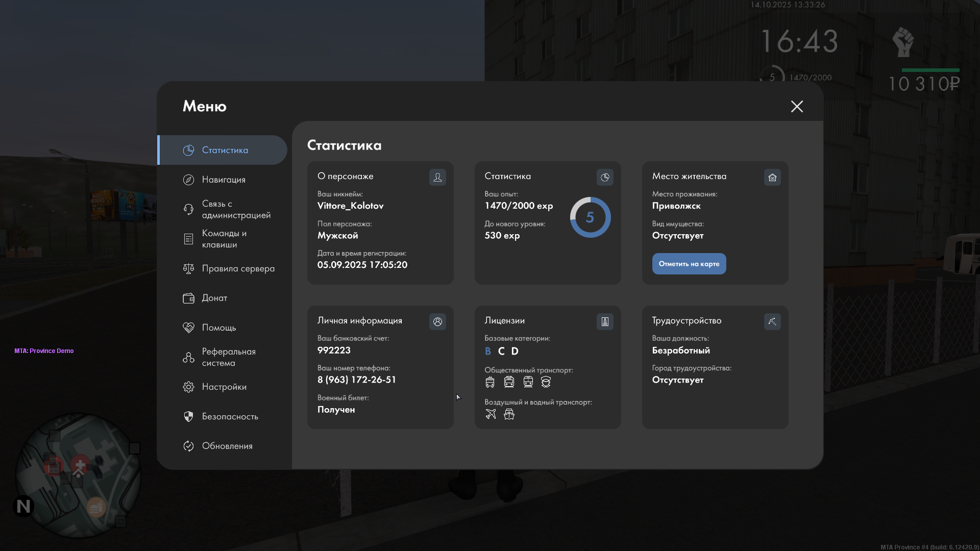Open the Безопасность section
980x551 pixels.
point(230,416)
